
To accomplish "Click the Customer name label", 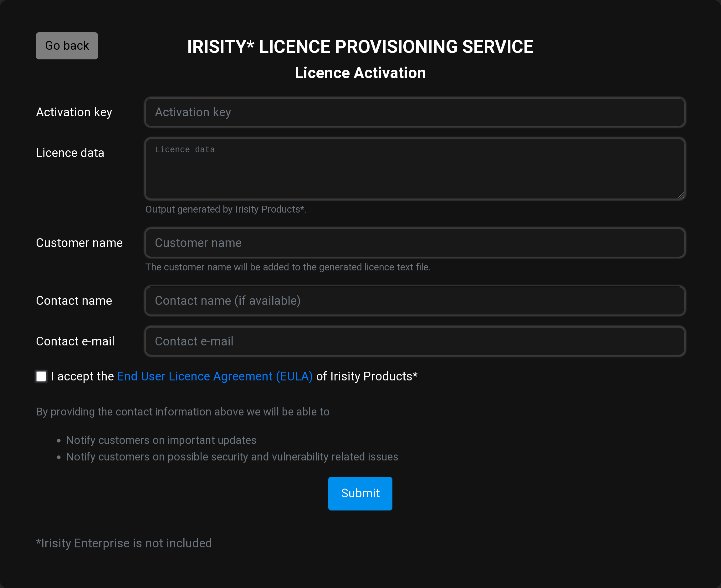I will click(x=79, y=243).
